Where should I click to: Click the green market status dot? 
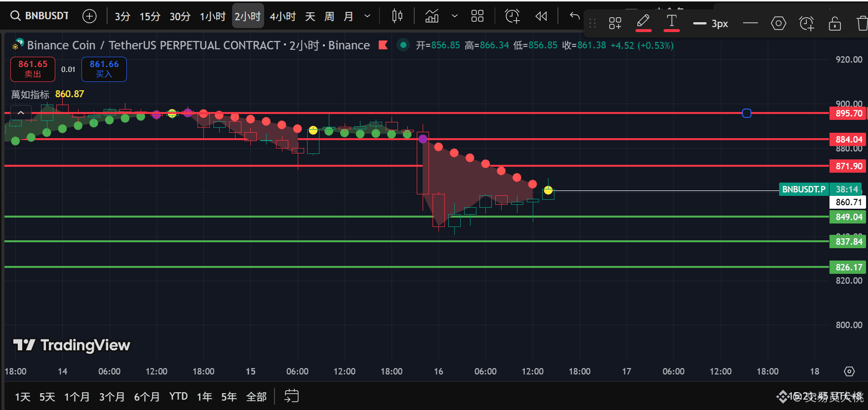[x=403, y=45]
